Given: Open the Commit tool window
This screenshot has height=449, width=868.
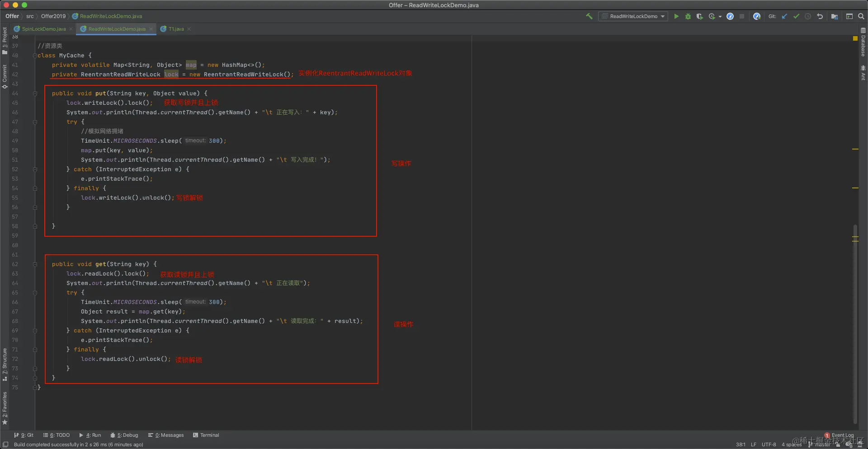Looking at the screenshot, I should click(5, 77).
